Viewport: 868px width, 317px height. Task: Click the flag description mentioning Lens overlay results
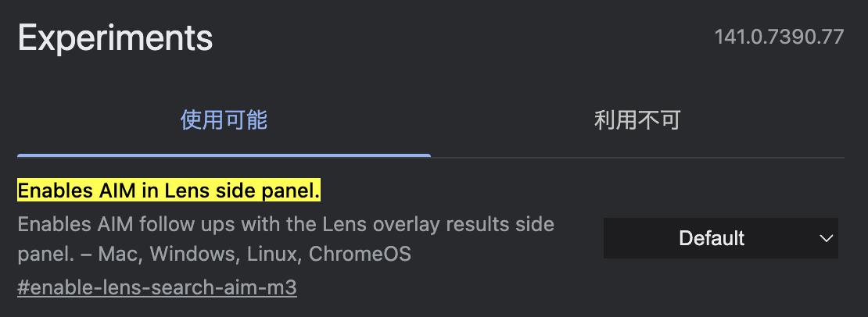(x=285, y=225)
